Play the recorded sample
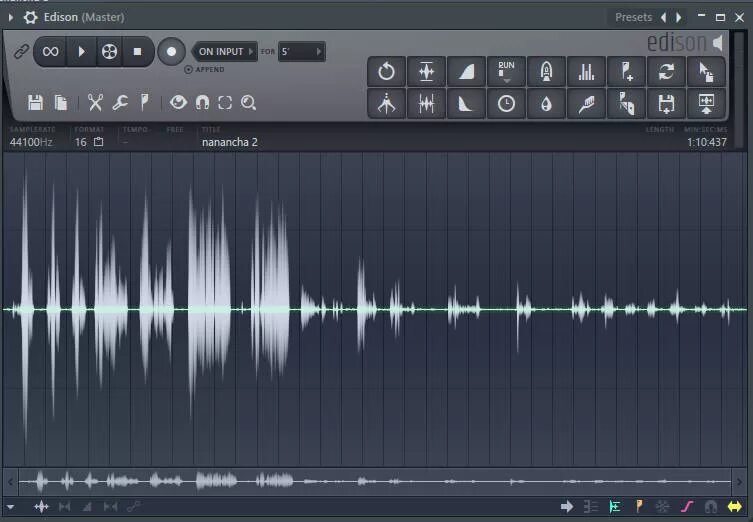753x522 pixels. [x=81, y=51]
